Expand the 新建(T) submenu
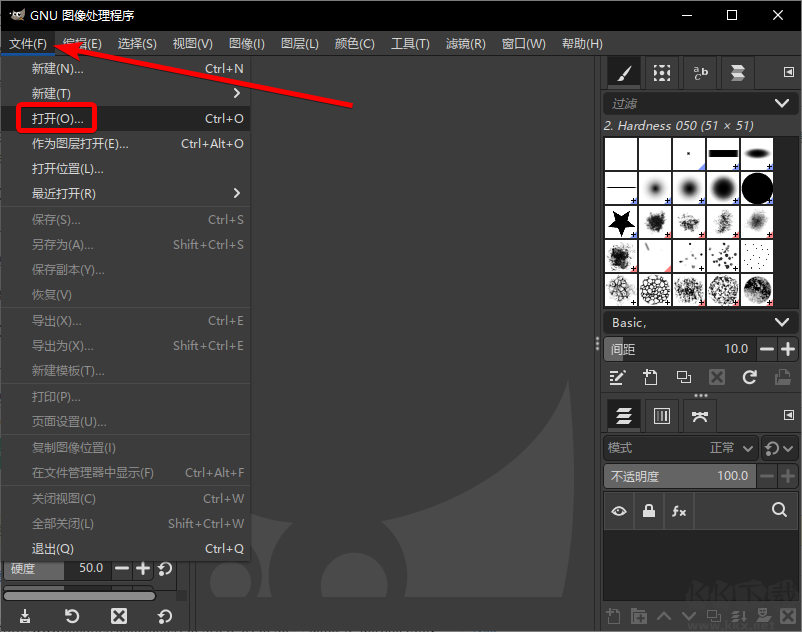This screenshot has width=802, height=632. click(125, 94)
